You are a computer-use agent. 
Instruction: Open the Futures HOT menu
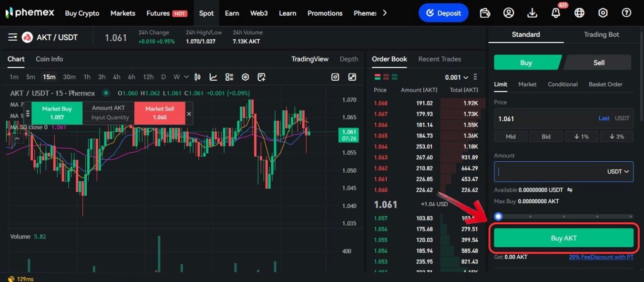[x=166, y=13]
